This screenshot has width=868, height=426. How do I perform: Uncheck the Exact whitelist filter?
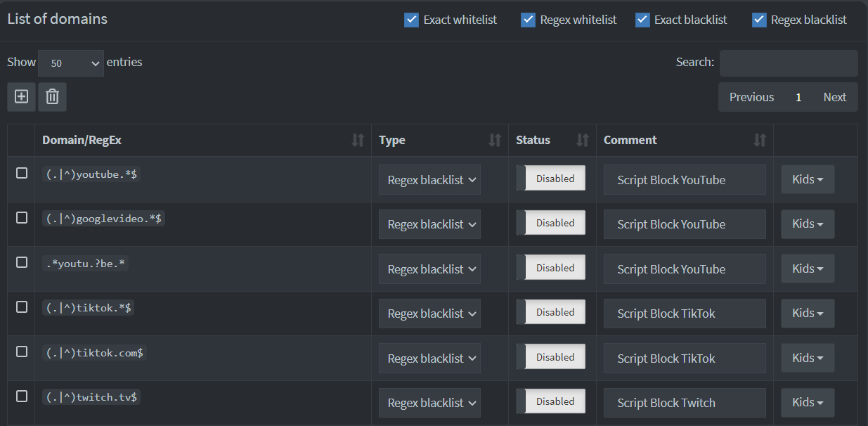pyautogui.click(x=411, y=20)
